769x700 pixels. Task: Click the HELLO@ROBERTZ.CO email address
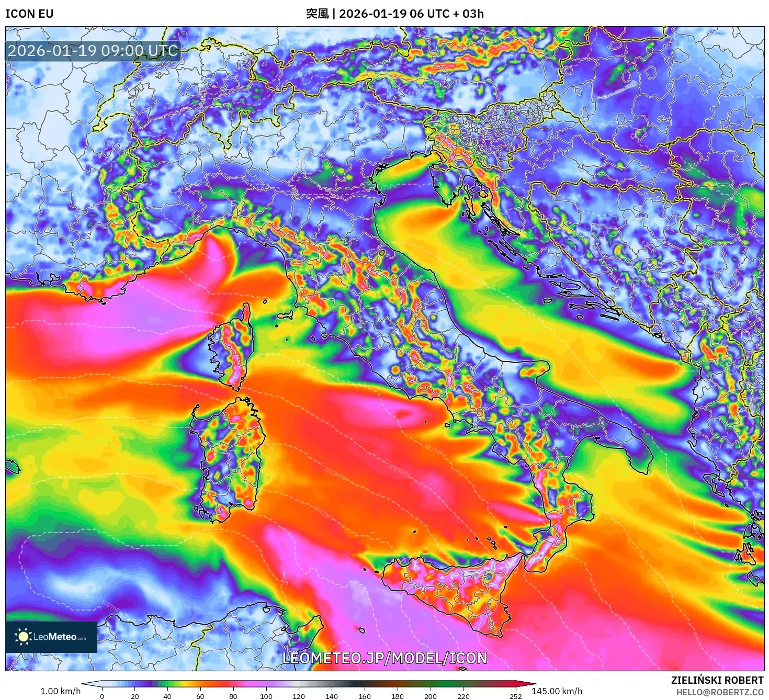click(x=720, y=692)
